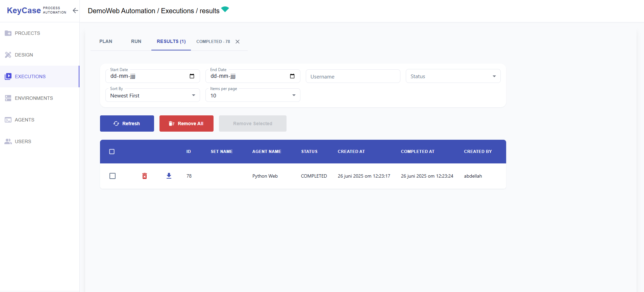Click the CREATED AT column header

(351, 152)
